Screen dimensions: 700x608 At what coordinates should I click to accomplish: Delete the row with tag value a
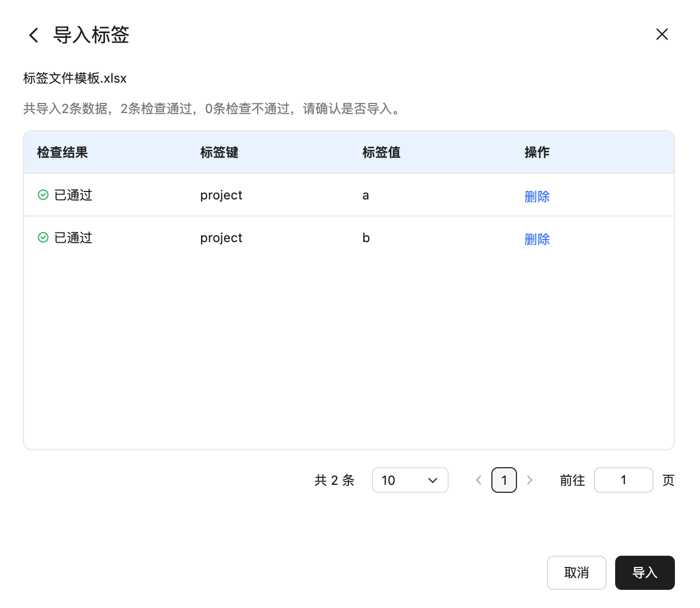pos(537,196)
